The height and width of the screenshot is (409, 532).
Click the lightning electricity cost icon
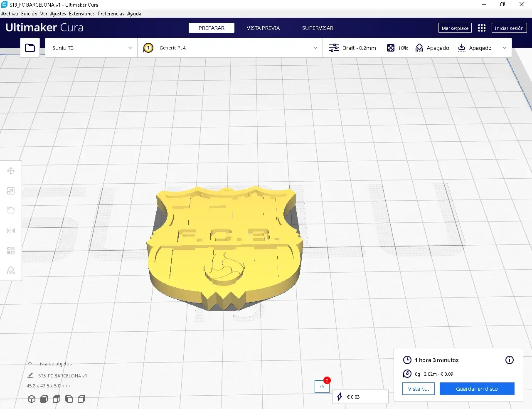tap(340, 397)
